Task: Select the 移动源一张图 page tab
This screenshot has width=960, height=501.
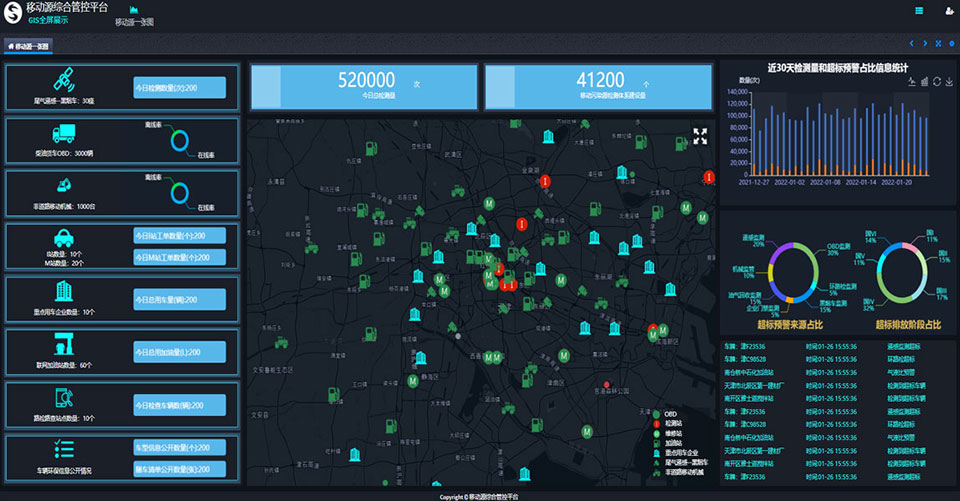Action: pyautogui.click(x=29, y=45)
